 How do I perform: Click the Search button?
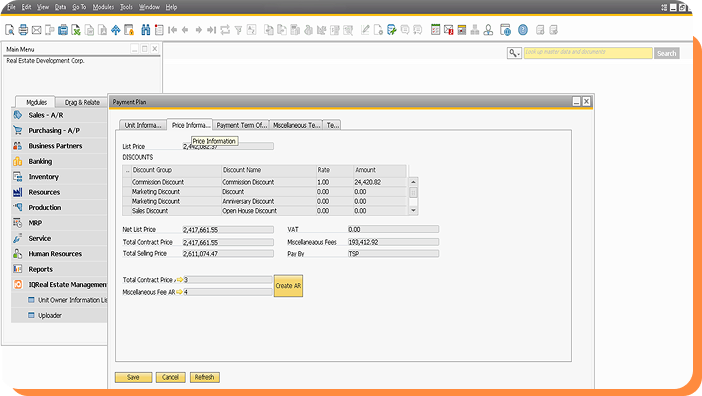click(x=667, y=53)
